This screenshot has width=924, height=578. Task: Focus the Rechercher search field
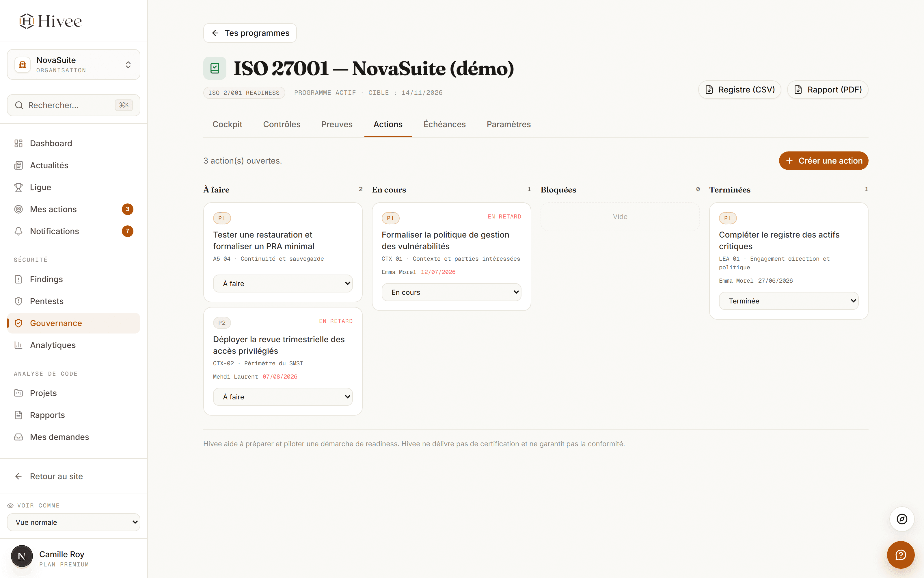coord(74,105)
